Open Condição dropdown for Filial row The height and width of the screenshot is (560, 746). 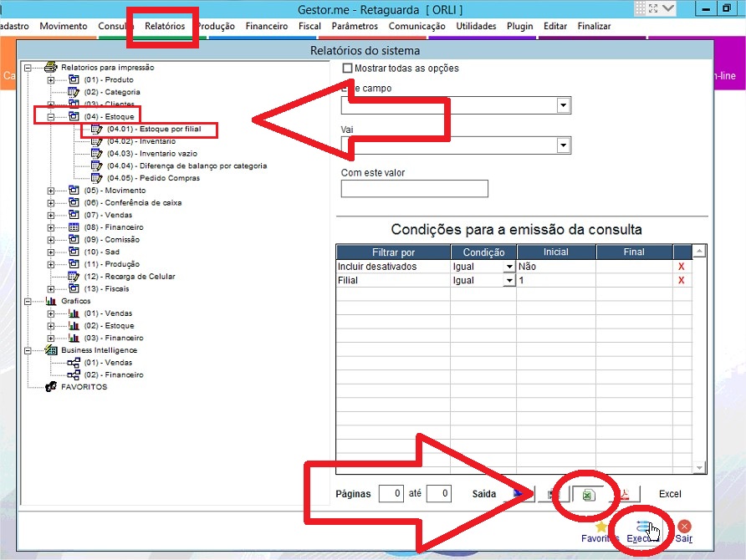point(508,281)
